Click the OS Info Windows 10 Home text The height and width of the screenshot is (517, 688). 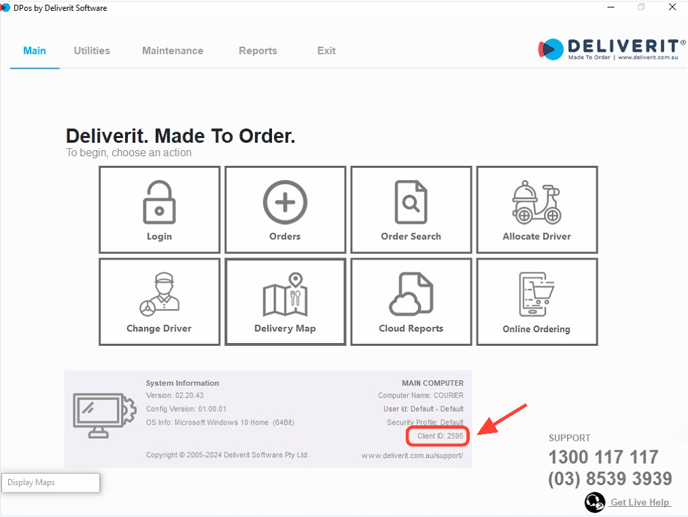point(220,423)
